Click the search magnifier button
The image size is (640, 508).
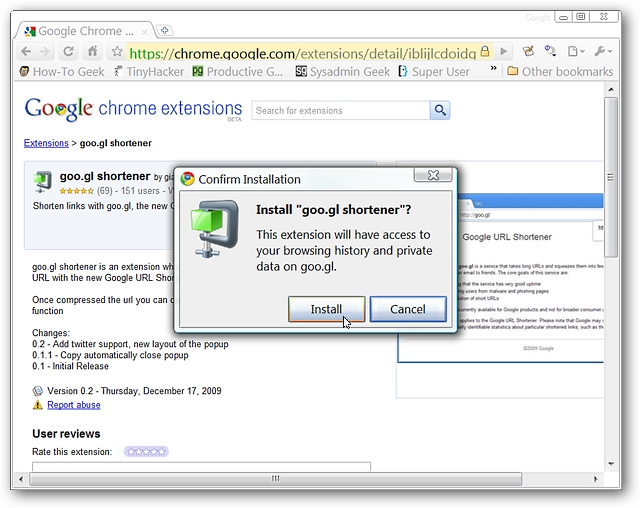[x=440, y=110]
